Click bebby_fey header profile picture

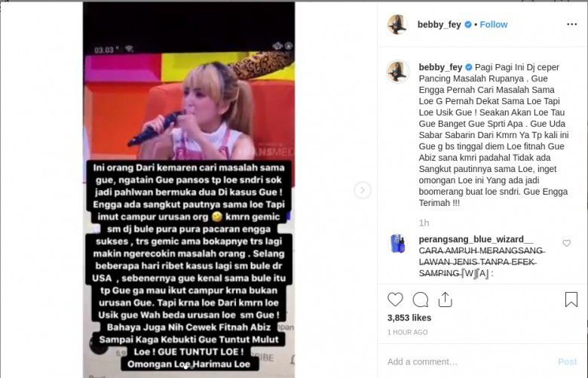397,25
